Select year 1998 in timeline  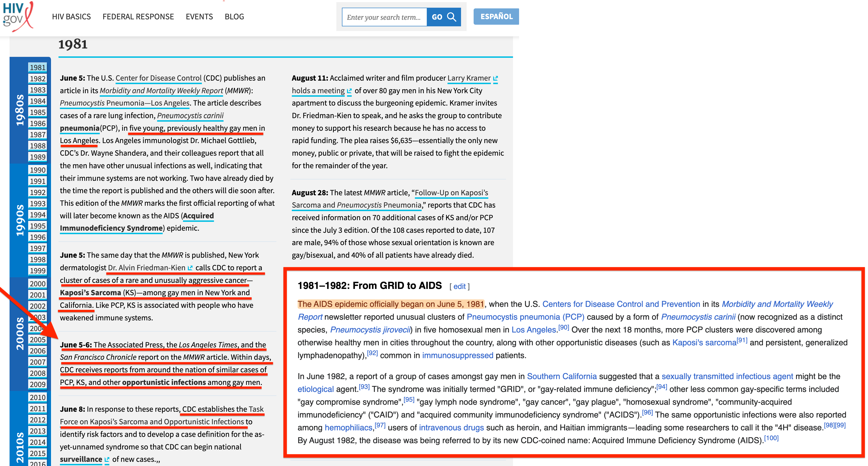pos(37,260)
